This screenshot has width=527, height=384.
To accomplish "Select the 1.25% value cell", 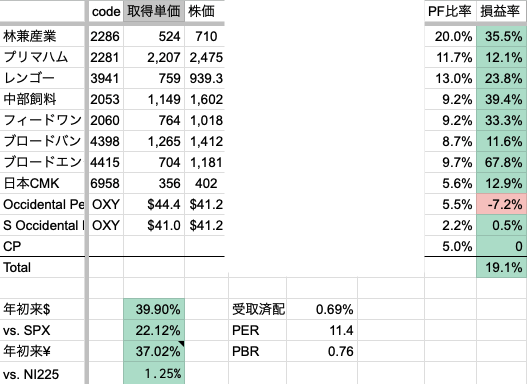I will (154, 373).
